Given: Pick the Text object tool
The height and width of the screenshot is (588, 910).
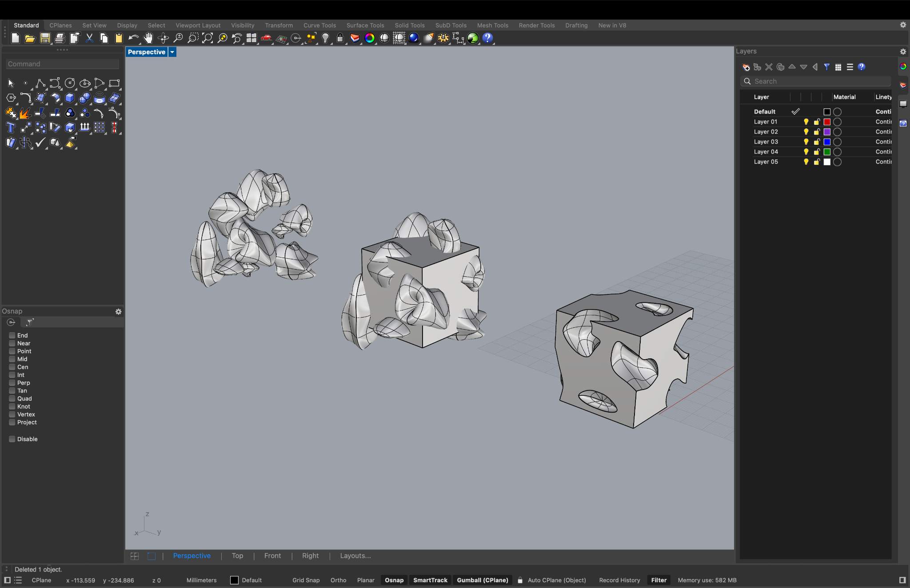Looking at the screenshot, I should point(11,128).
